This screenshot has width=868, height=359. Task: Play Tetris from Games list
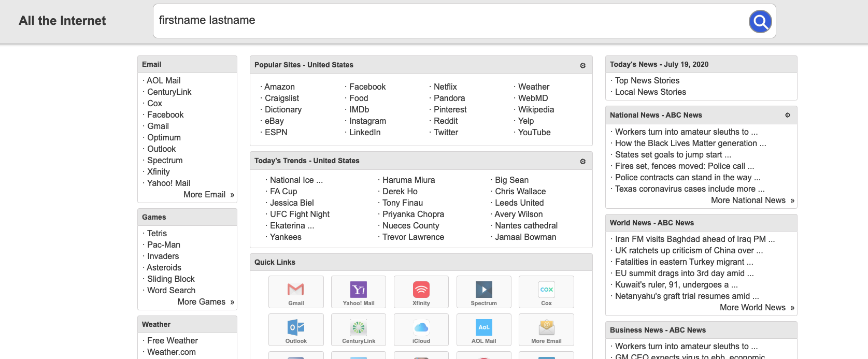(x=157, y=234)
